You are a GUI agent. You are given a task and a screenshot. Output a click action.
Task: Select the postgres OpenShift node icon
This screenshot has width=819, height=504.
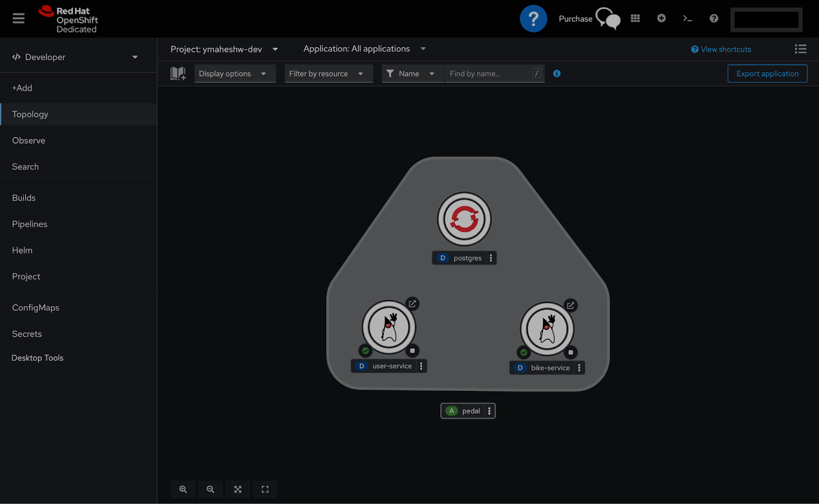pyautogui.click(x=464, y=219)
